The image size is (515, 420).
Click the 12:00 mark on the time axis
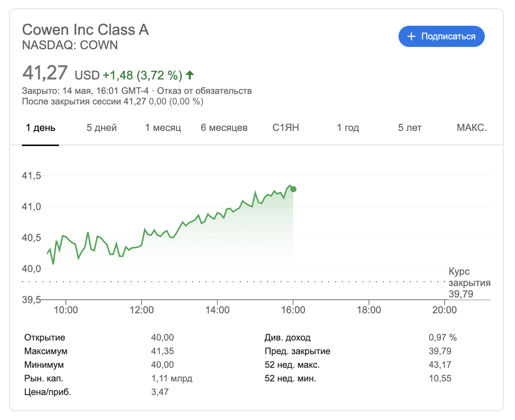(142, 310)
